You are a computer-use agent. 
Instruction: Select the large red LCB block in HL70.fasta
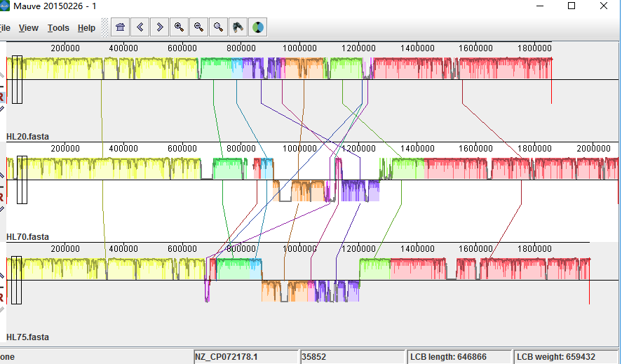(521, 169)
